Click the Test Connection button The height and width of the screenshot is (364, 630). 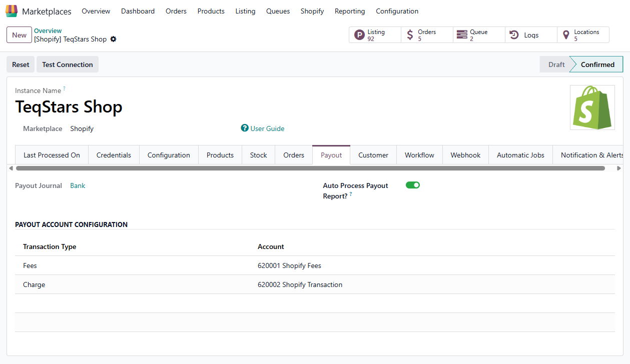coord(68,64)
